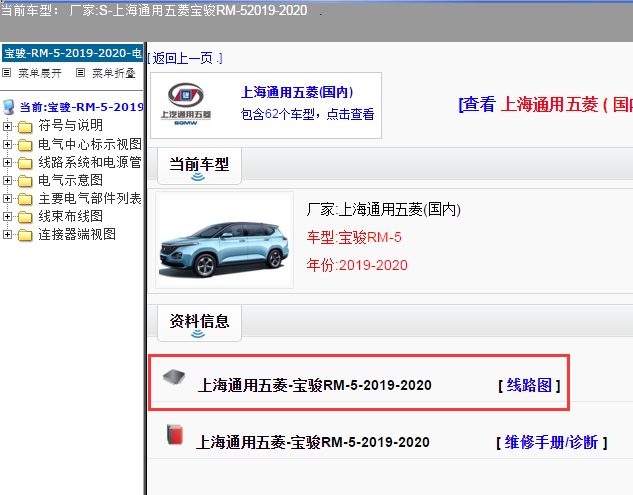The width and height of the screenshot is (633, 495).
Task: Open the 主要电气部件列表 folder icon
Action: pyautogui.click(x=25, y=199)
